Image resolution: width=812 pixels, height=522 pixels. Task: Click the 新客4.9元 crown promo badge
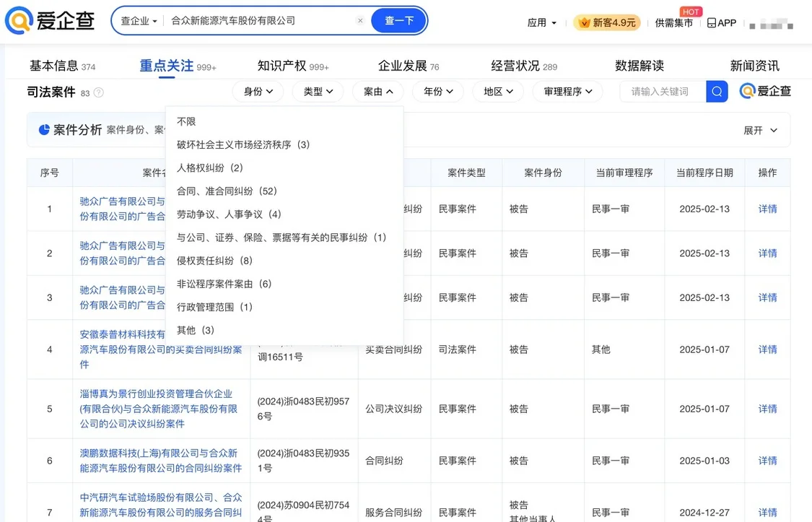click(x=605, y=22)
